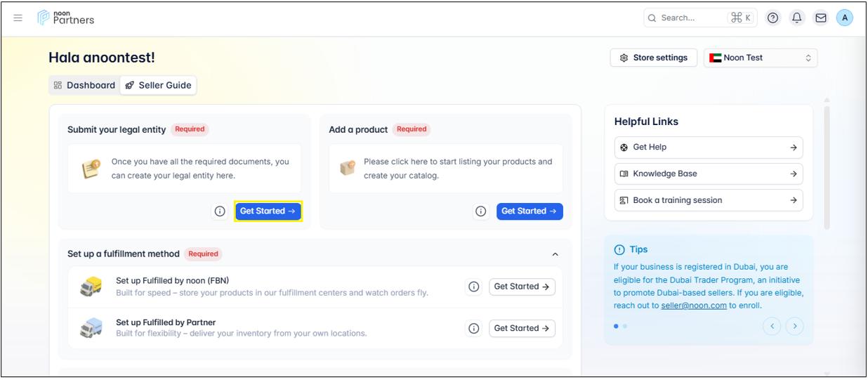868x380 pixels.
Task: Click Get Started for Add a product
Action: tap(530, 211)
